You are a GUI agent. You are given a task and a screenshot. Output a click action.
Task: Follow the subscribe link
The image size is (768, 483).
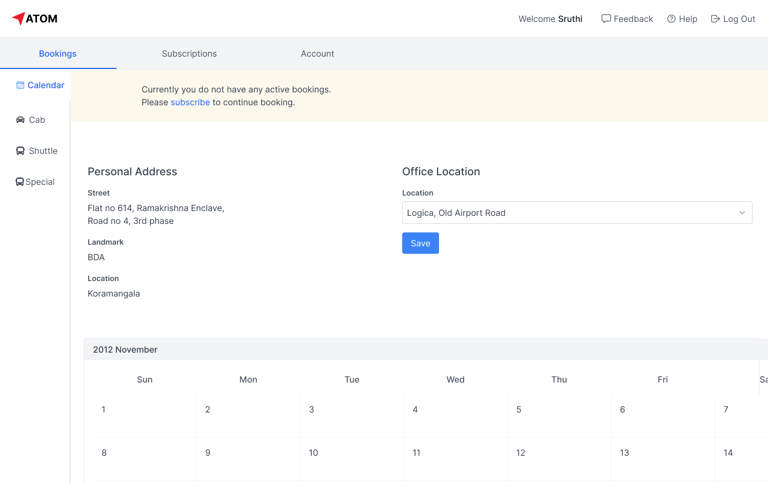(190, 103)
